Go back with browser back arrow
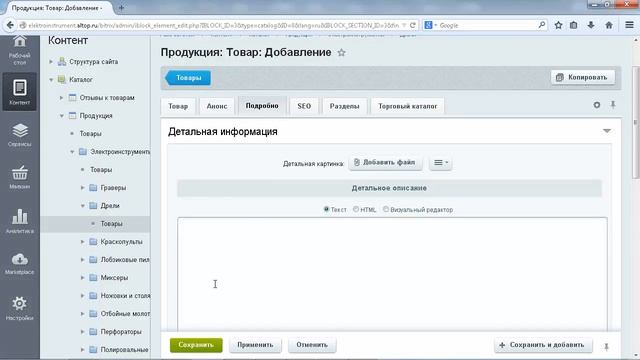The width and height of the screenshot is (640, 360). [10, 25]
